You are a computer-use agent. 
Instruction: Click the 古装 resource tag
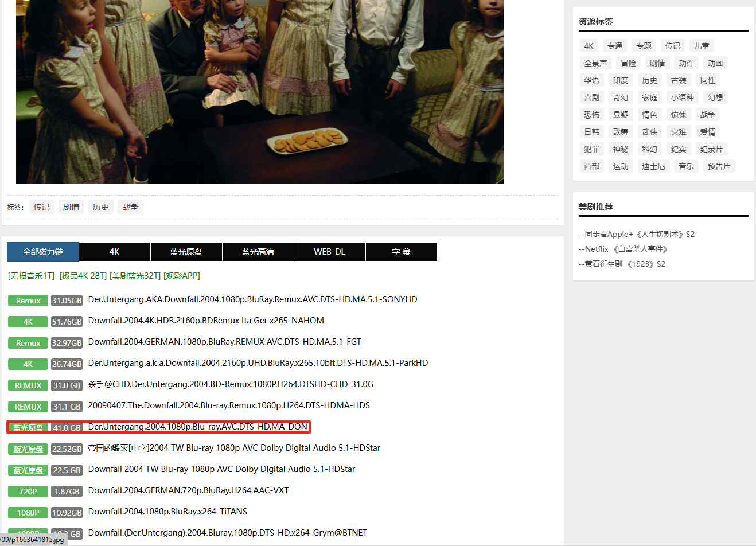coord(679,80)
